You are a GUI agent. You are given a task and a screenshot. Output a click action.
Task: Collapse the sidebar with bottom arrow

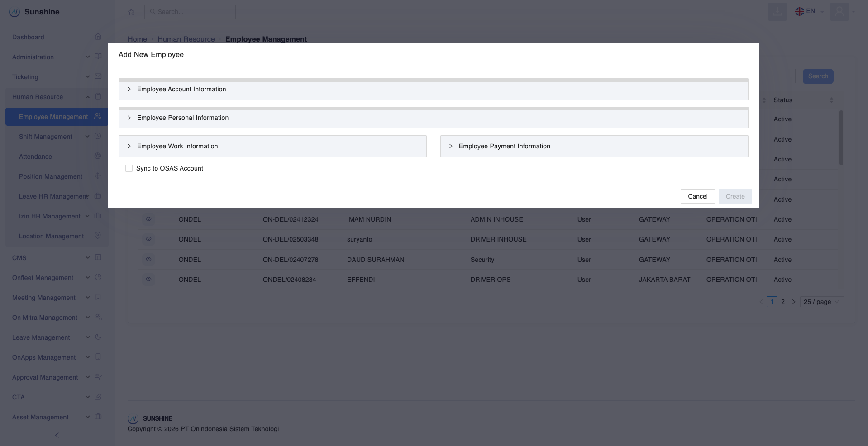coord(57,435)
